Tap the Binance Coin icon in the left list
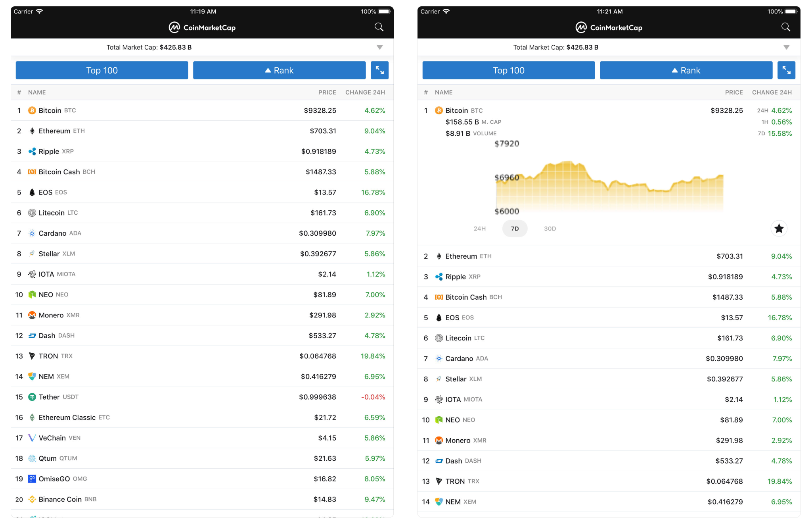The height and width of the screenshot is (529, 812). click(32, 499)
